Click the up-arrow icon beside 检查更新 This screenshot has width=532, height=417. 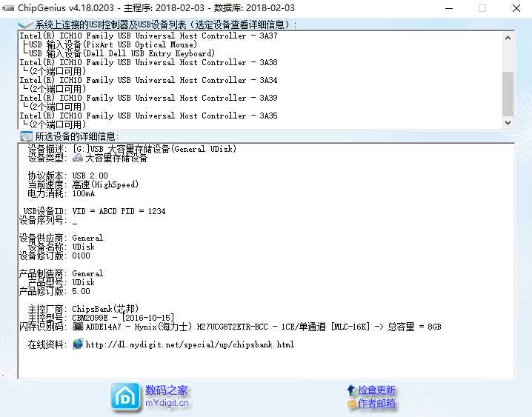coord(350,390)
